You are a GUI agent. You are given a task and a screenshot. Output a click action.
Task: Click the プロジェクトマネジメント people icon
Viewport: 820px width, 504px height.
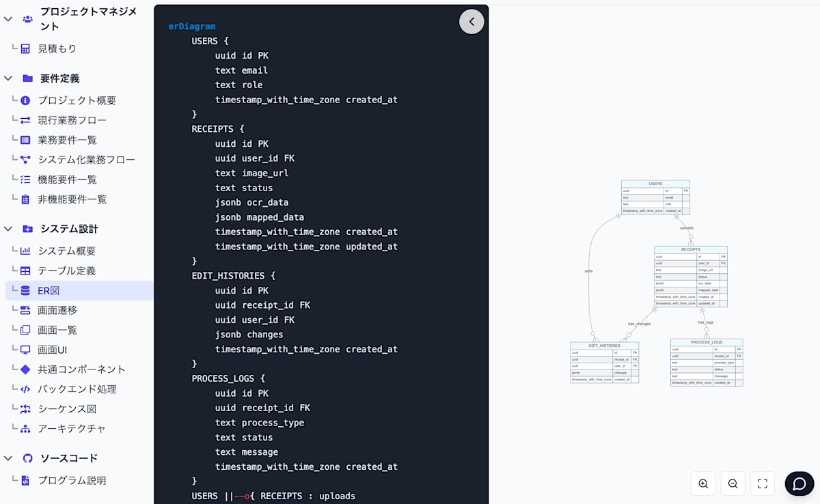pyautogui.click(x=27, y=19)
